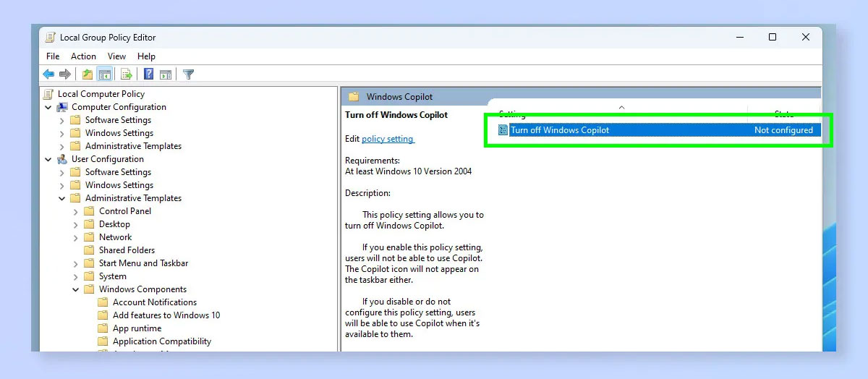Expand the System tree node
The width and height of the screenshot is (868, 379).
76,276
